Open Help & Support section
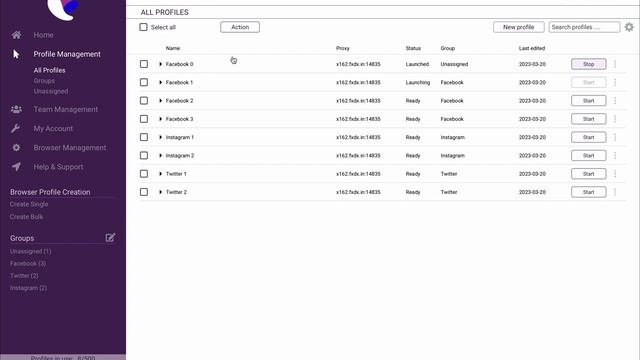Viewport: 640px width, 360px height. 58,167
